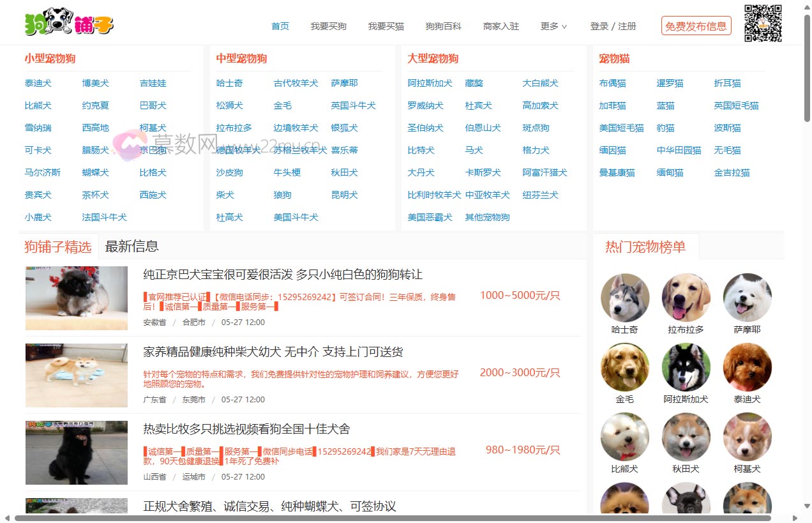Click the QR code image in header
Viewport: 812px width, 523px height.
click(x=763, y=24)
